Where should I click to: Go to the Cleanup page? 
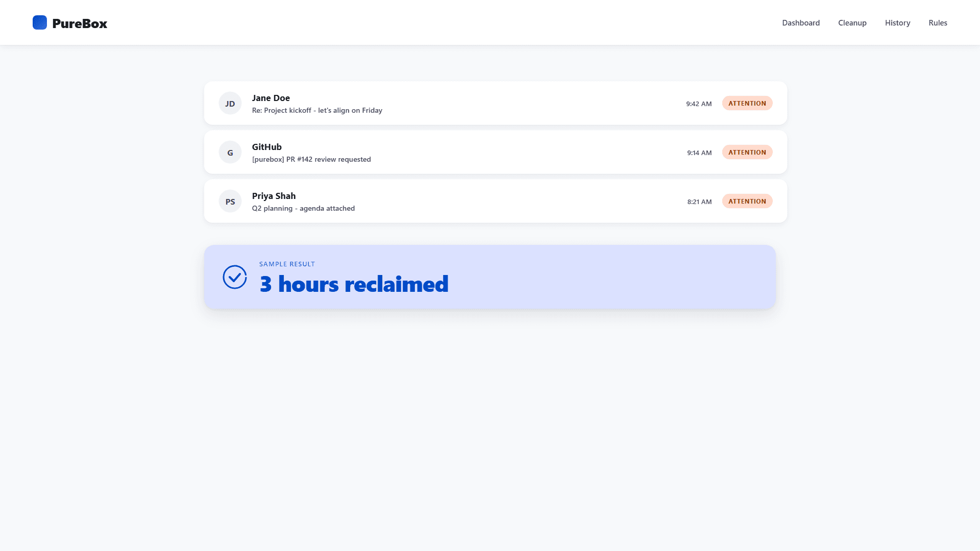852,23
